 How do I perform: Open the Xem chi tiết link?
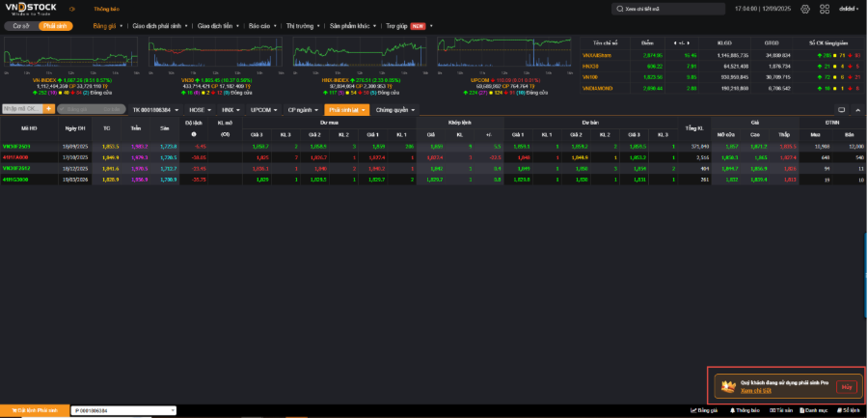tap(755, 391)
